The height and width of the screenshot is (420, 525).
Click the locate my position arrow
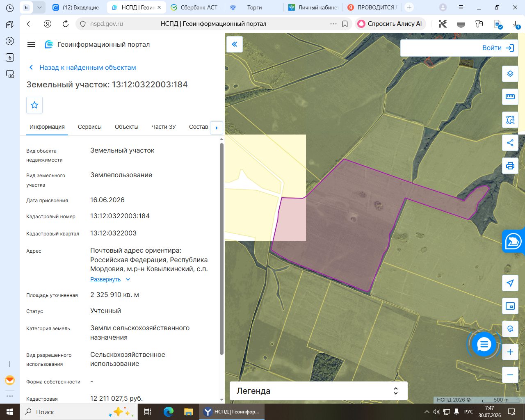tap(510, 283)
